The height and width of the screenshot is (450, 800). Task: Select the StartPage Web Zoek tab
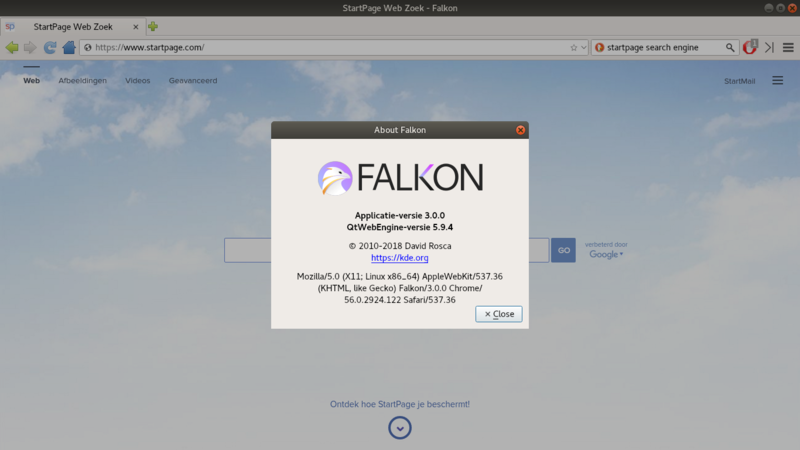(x=73, y=27)
